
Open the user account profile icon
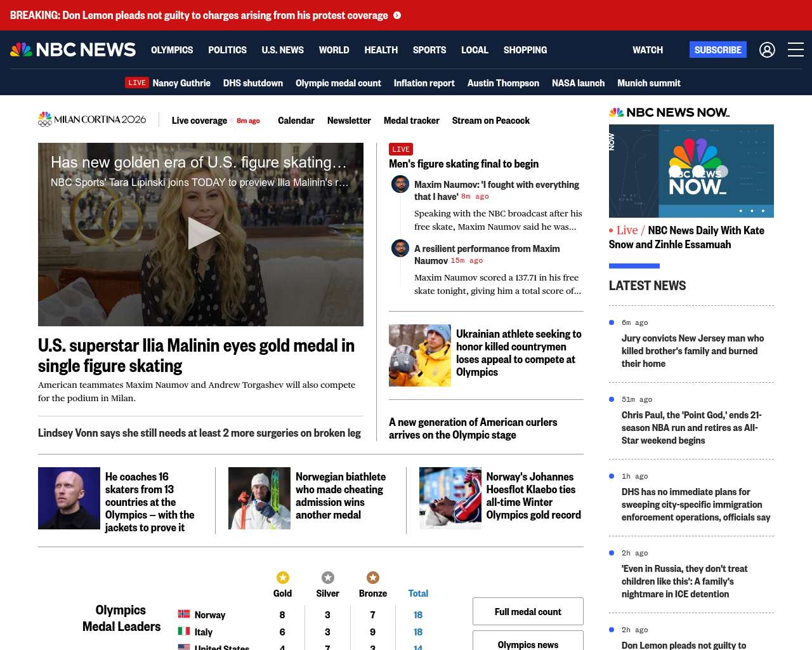tap(767, 50)
